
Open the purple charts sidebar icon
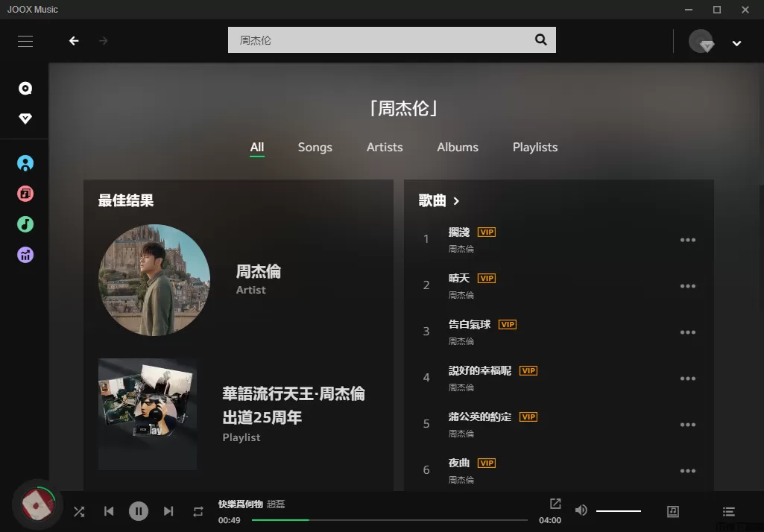pyautogui.click(x=25, y=255)
